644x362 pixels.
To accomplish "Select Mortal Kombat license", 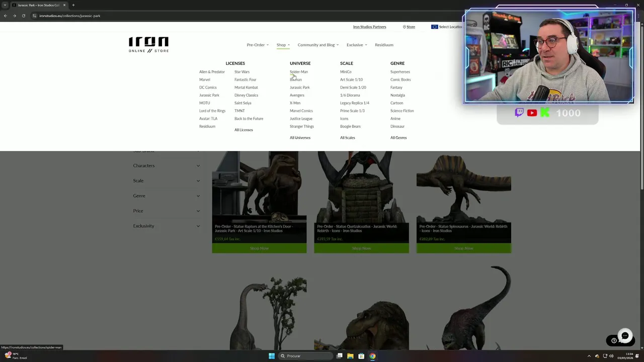I will [246, 87].
